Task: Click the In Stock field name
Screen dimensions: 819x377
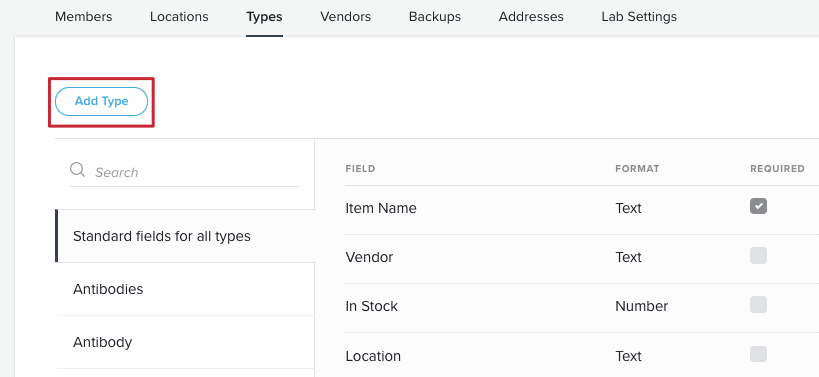Action: point(371,306)
